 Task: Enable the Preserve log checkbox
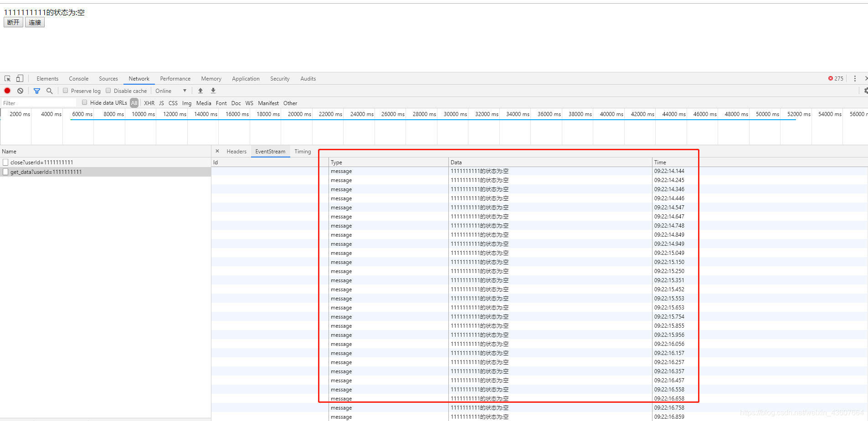click(65, 91)
